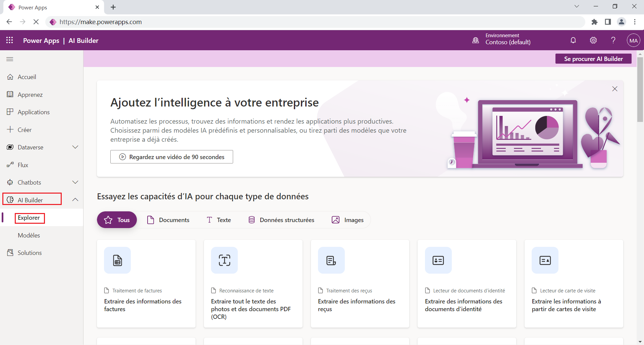Open the app launcher waffle menu
This screenshot has width=644, height=345.
click(10, 40)
